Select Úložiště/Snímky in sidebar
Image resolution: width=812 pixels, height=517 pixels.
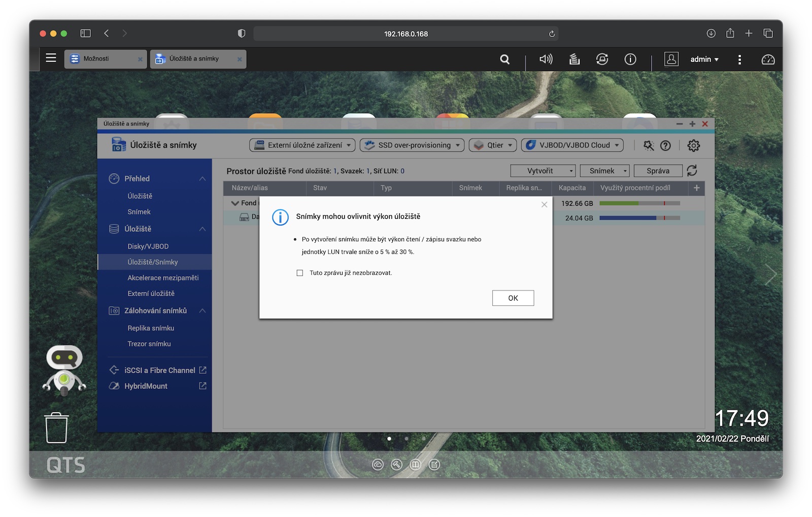(x=154, y=262)
